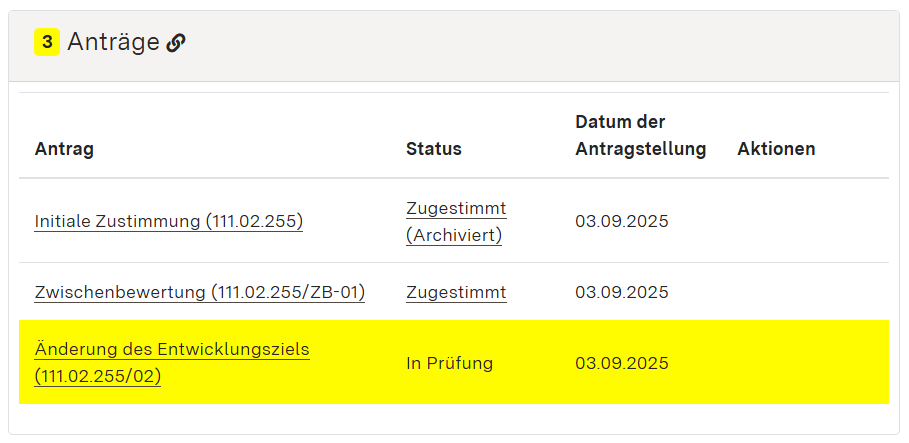Click the empty Aktionen cell of Initiale Zustimmung
909x443 pixels.
(x=808, y=221)
